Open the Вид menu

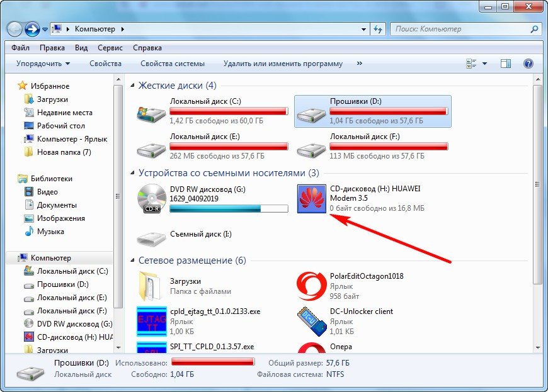pyautogui.click(x=81, y=48)
